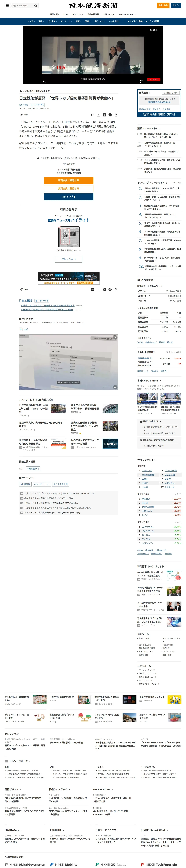Share by mail icon at article bottom
This screenshot has height=868, width=186.
[93, 289]
